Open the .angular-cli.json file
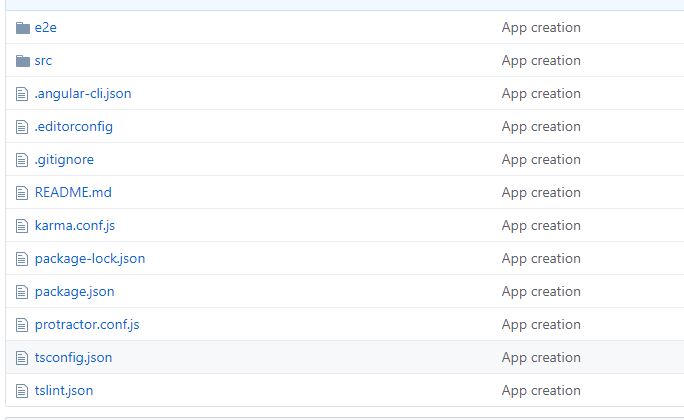 tap(83, 94)
